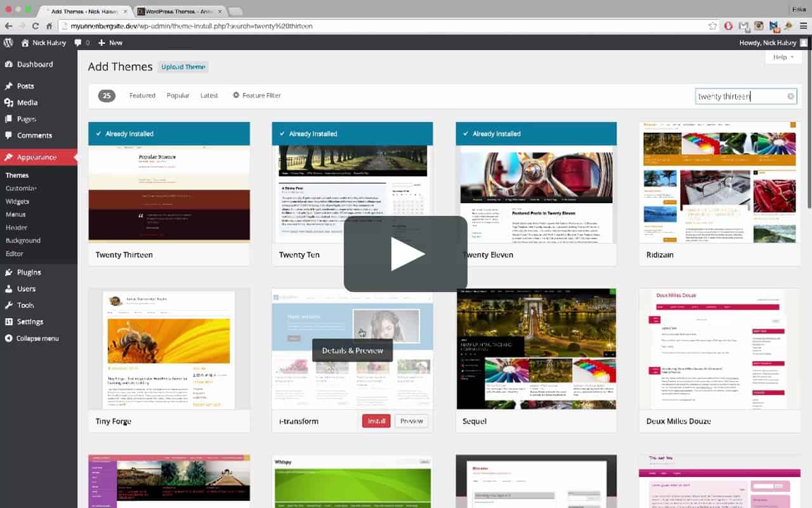Open the Dashboard sidebar icon
This screenshot has width=812, height=508.
tap(9, 64)
